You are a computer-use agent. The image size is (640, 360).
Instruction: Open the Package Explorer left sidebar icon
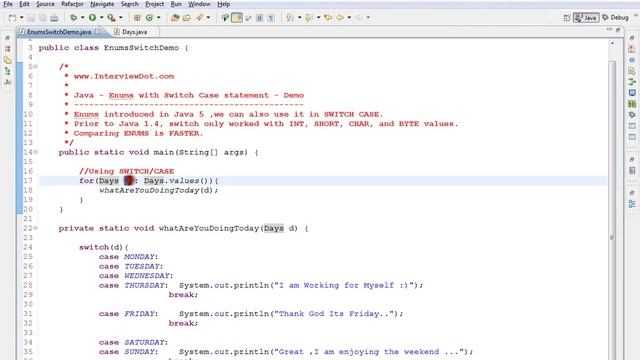[7, 49]
